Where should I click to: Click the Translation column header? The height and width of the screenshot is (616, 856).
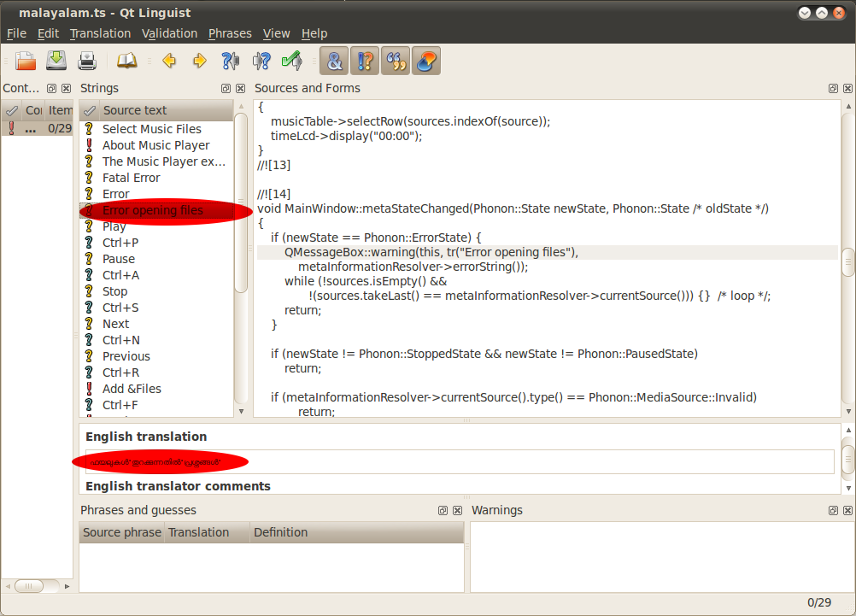pos(207,532)
